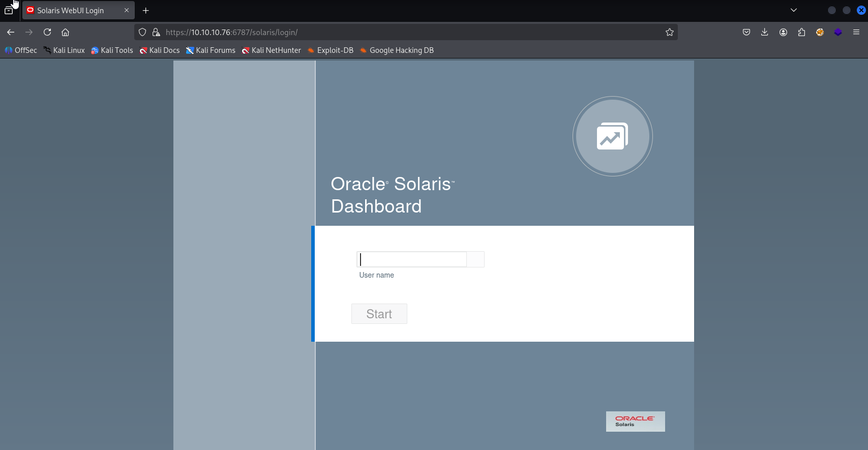This screenshot has width=868, height=450.
Task: Open the Kali Docs bookmark
Action: point(160,50)
